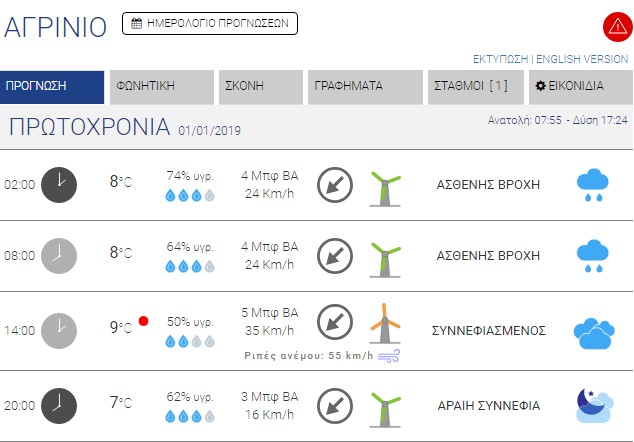
Task: Open the ΗΜΕΡΟΛΟΓΙΟ ΠΡΟΓΝΩΣΕΩΝ forecast calendar
Action: coord(210,22)
